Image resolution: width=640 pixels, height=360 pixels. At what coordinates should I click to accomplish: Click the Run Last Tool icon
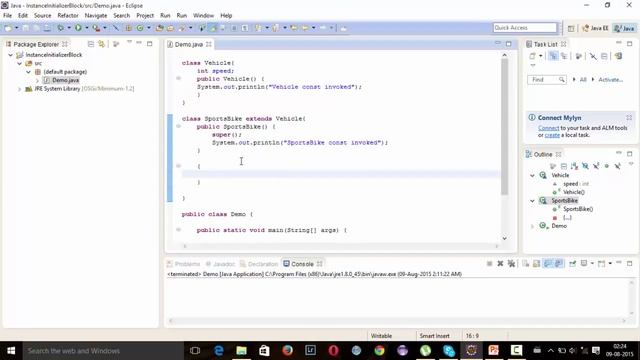[x=96, y=28]
